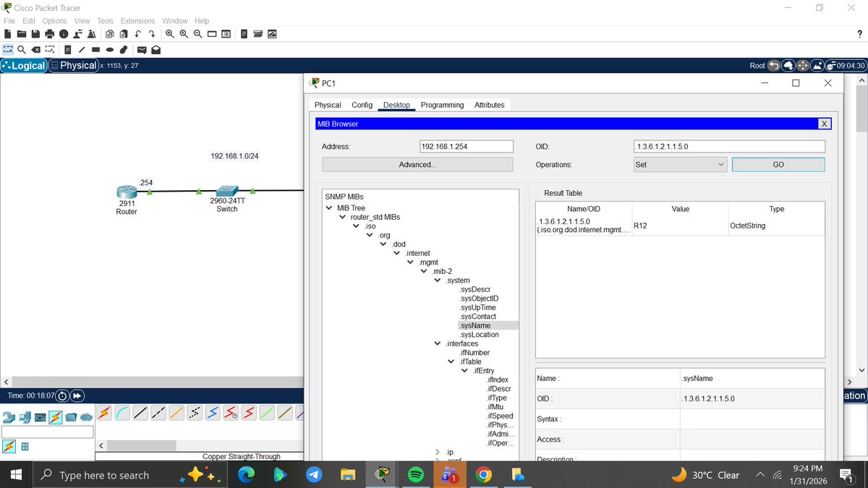Switch to Physical workspace view
The height and width of the screenshot is (488, 868).
[72, 65]
